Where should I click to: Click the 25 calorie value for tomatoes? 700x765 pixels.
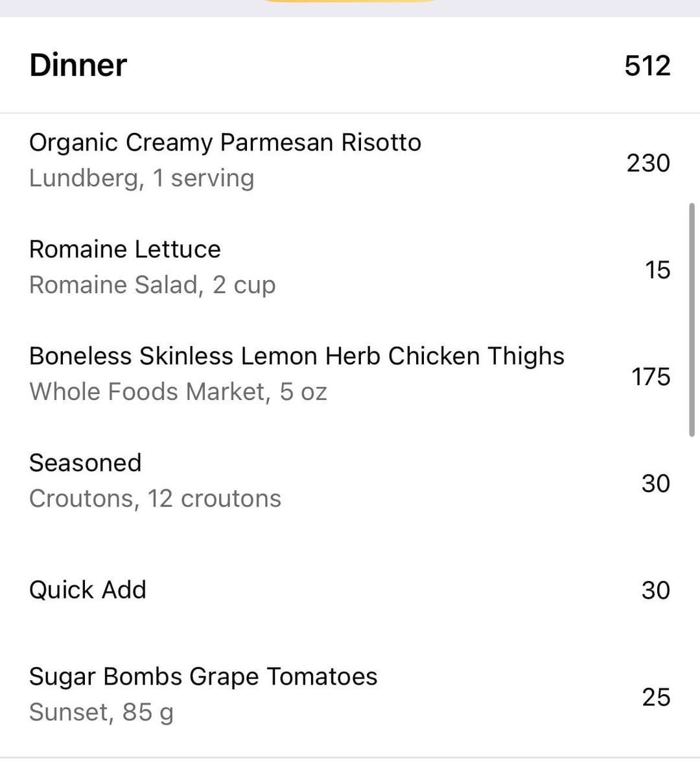(655, 697)
